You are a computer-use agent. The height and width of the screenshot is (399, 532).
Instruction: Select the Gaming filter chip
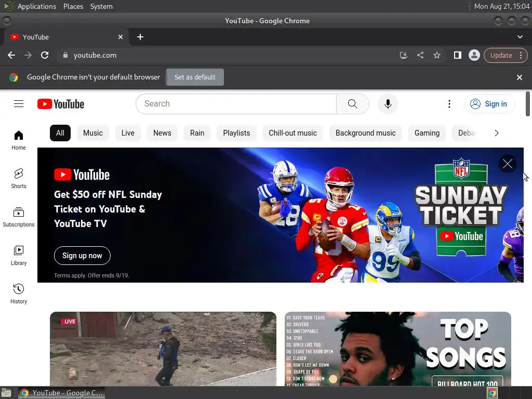pyautogui.click(x=427, y=133)
